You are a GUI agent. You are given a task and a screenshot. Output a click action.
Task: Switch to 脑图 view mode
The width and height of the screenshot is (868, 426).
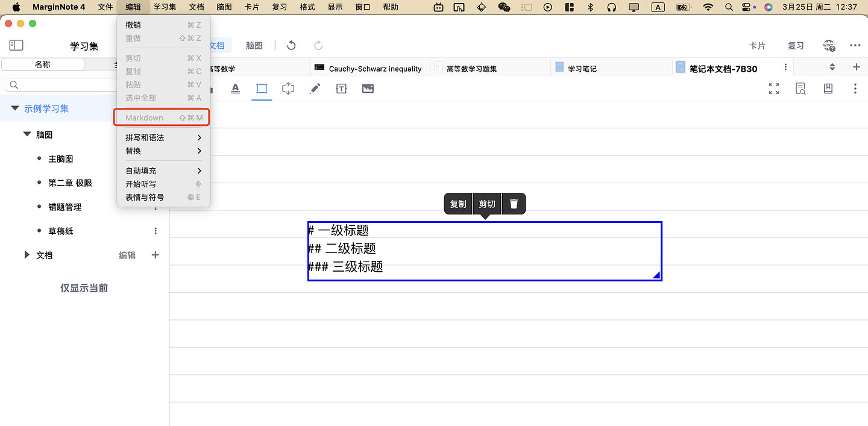[254, 45]
